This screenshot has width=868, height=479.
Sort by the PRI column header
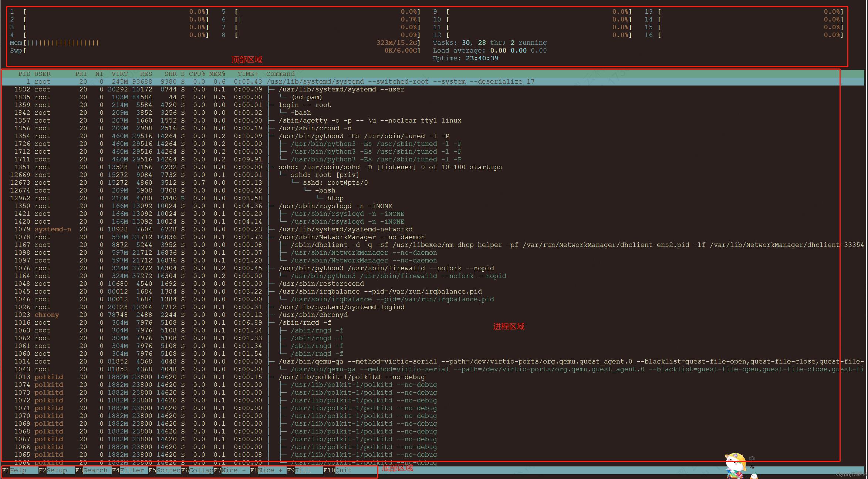pos(81,74)
